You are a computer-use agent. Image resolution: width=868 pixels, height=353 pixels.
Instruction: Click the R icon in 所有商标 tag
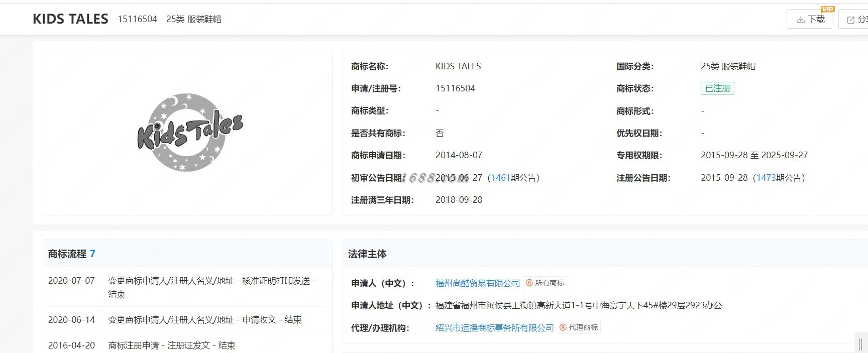pos(529,283)
